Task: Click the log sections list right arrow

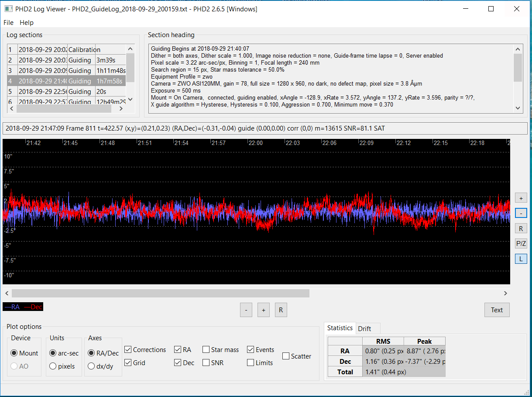Action: coord(122,109)
